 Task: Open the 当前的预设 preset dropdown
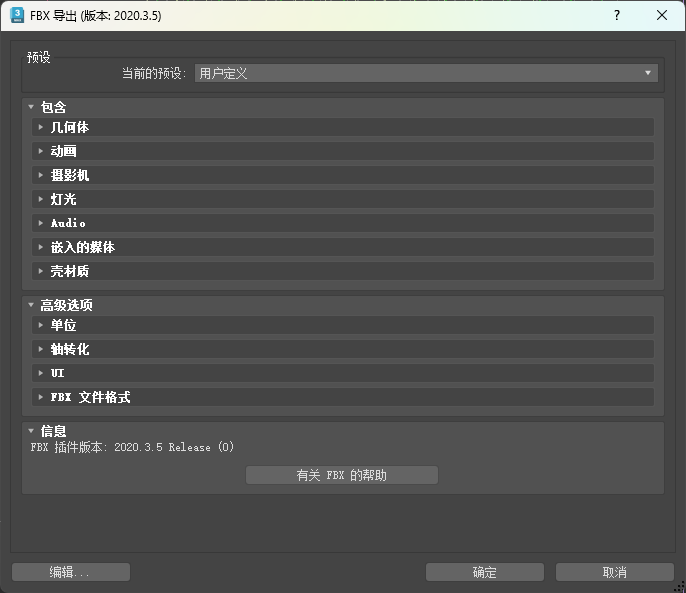(426, 73)
